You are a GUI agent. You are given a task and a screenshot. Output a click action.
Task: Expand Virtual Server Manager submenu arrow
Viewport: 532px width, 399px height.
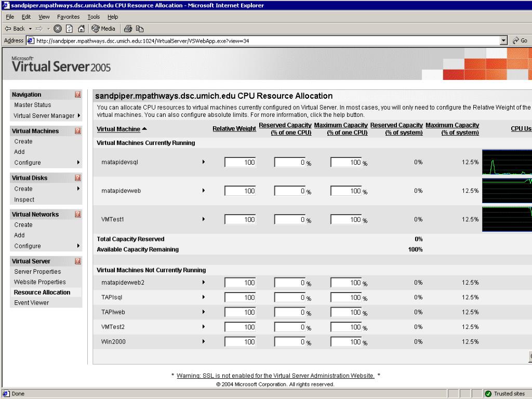point(79,115)
